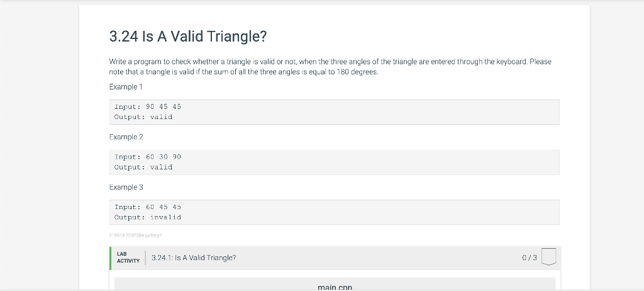Click the problem description paragraph
The height and width of the screenshot is (291, 644).
pyautogui.click(x=330, y=67)
